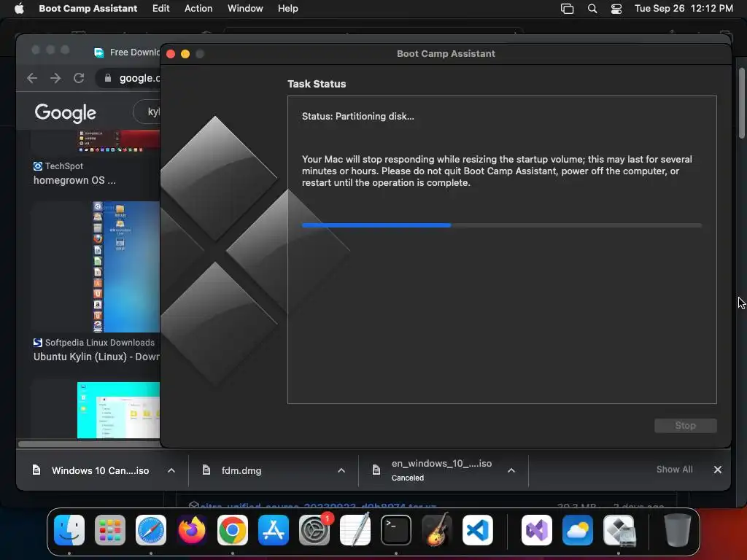Open the Apple menu

coord(19,8)
